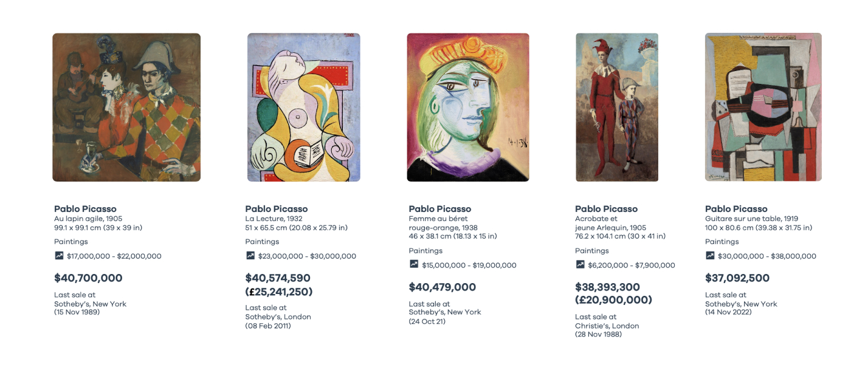This screenshot has height=390, width=868.
Task: Click the estimate chart icon under La Lecture
Action: pos(250,256)
